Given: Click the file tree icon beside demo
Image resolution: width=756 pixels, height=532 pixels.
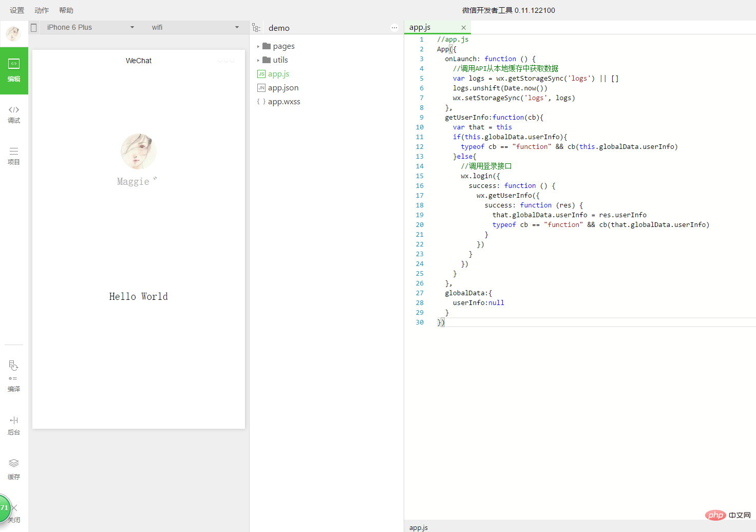Looking at the screenshot, I should (x=256, y=28).
